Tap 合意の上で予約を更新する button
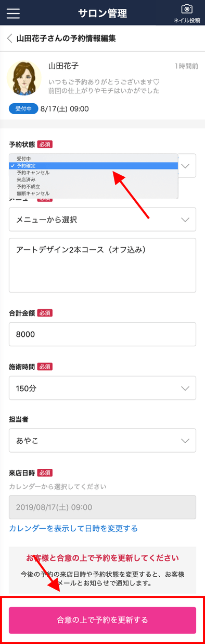The image size is (205, 644). click(102, 620)
